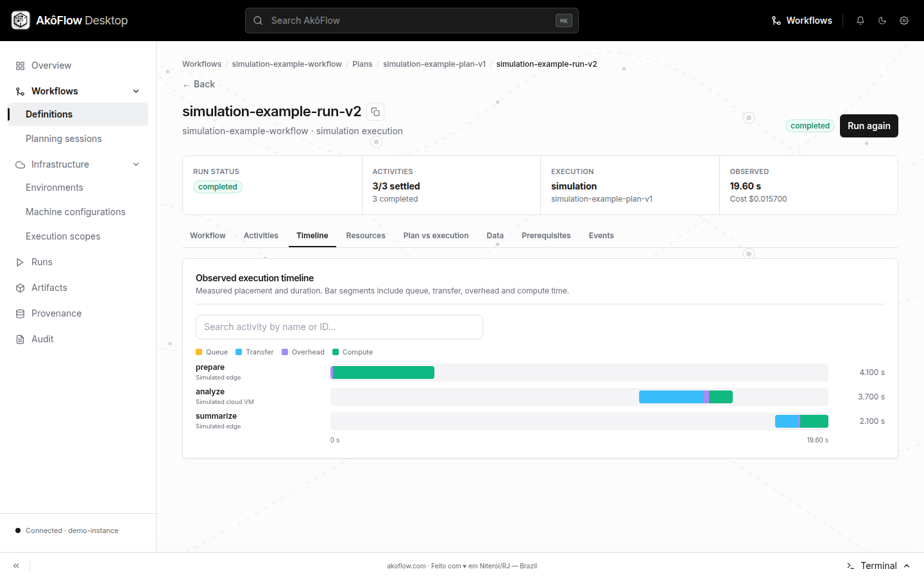Click the Queue legend color swatch

199,352
